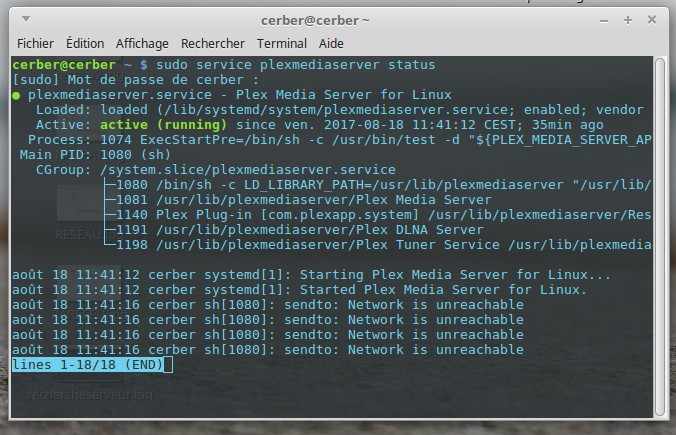Close the cerber@cerber terminal window
The width and height of the screenshot is (676, 435).
coord(652,19)
